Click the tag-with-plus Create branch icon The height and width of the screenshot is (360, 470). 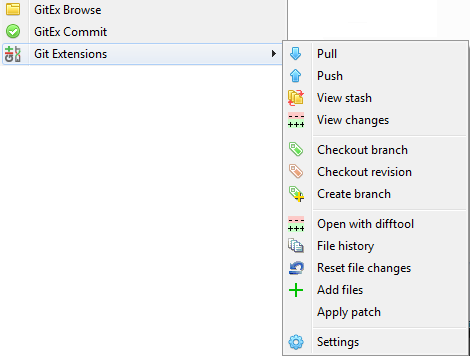coord(296,194)
